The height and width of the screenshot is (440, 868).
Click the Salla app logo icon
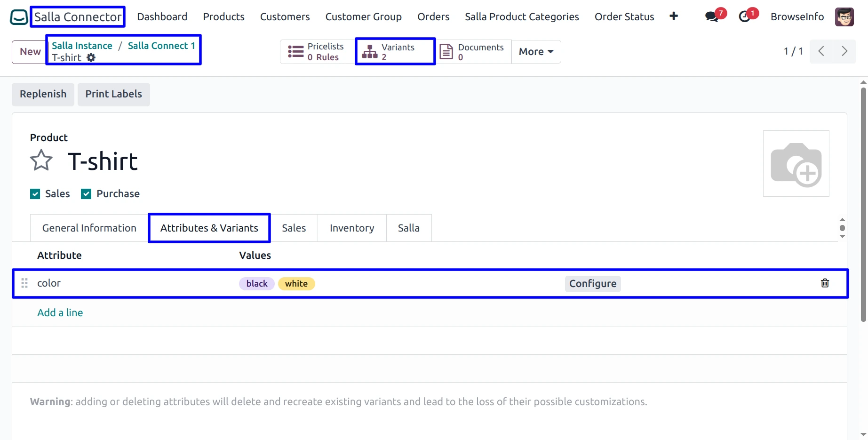(19, 17)
